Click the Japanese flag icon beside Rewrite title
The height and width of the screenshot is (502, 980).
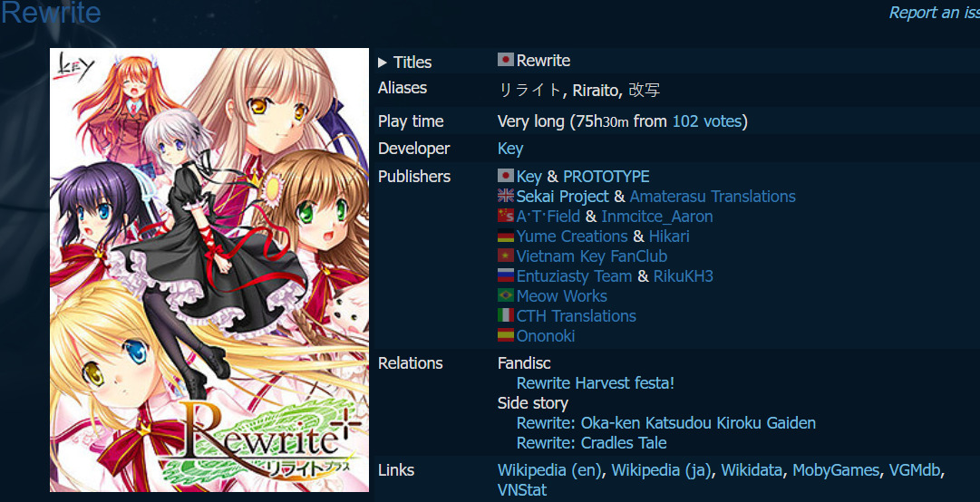[x=506, y=60]
